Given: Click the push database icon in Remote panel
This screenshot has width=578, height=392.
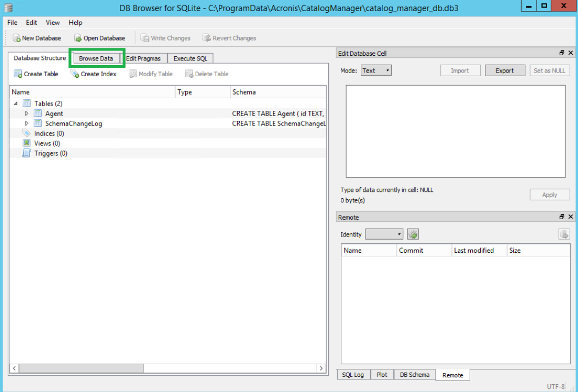Looking at the screenshot, I should click(564, 234).
